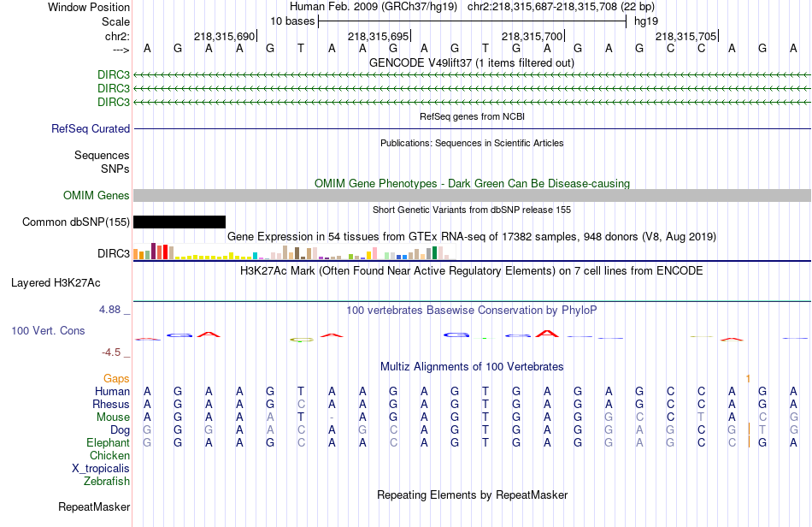Image resolution: width=812 pixels, height=527 pixels.
Task: Open the "RefSeq genes from NCBI" track title
Action: (472, 116)
